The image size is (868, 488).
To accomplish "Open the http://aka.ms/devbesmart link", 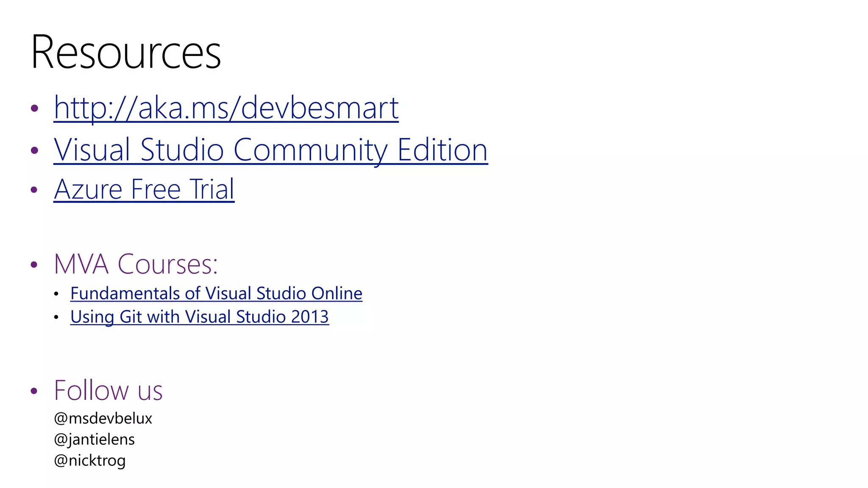I will pyautogui.click(x=226, y=108).
